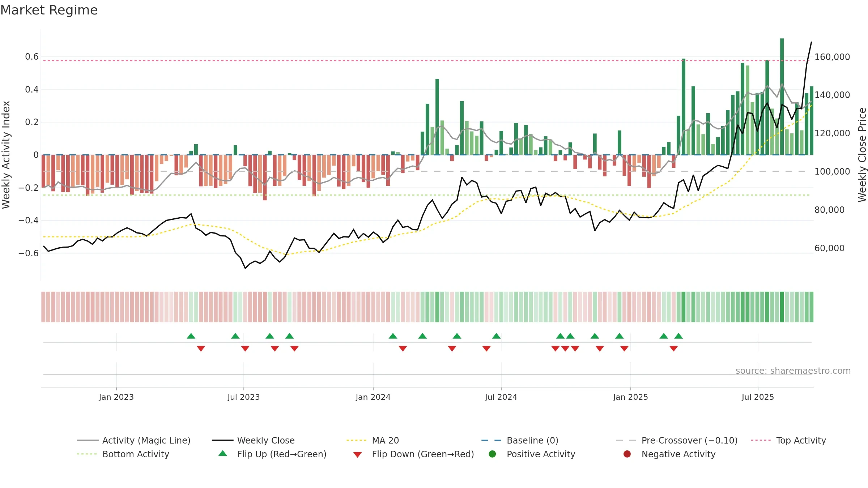
Task: Click the −0.4 activity axis label
Action: click(x=29, y=221)
